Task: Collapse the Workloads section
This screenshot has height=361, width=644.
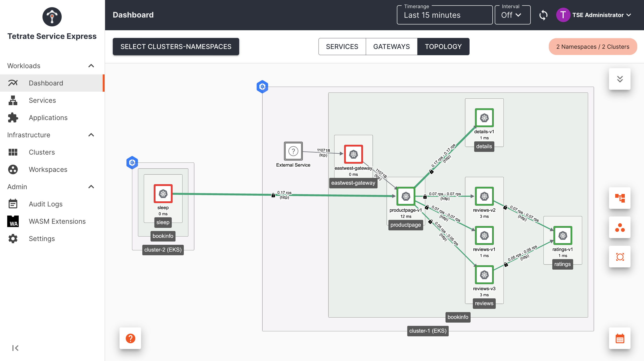Action: click(91, 66)
